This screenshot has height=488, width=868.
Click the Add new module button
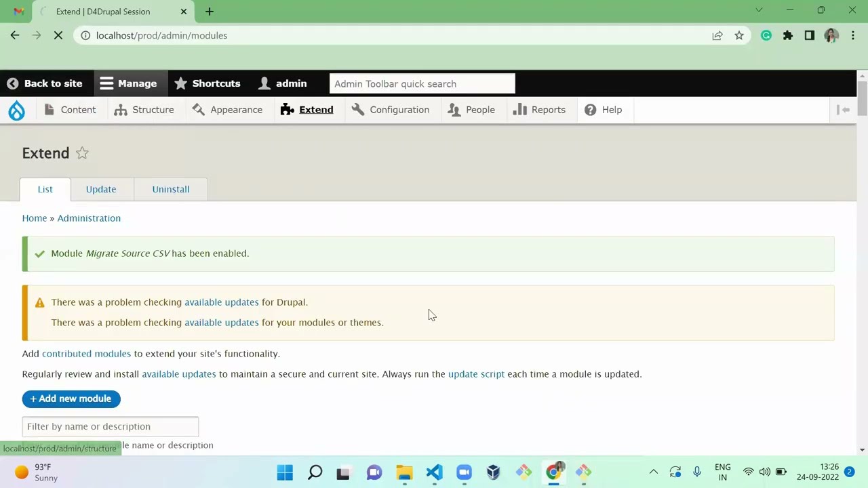(x=71, y=399)
